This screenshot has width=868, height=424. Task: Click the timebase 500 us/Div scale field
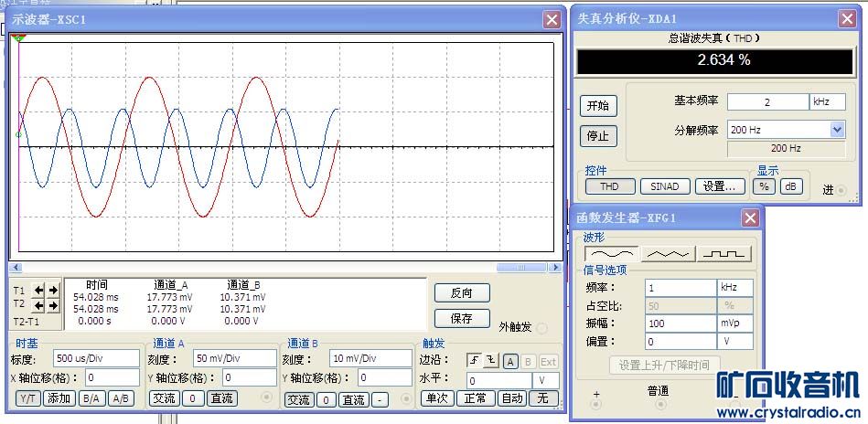click(x=96, y=357)
